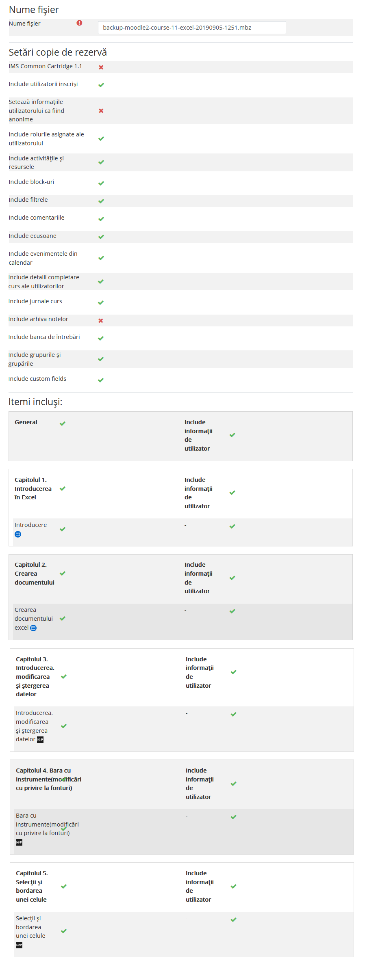The width and height of the screenshot is (365, 980).
Task: Select the H5P icon near Introducerea, modificarea și ștergerea datelor
Action: pyautogui.click(x=40, y=739)
